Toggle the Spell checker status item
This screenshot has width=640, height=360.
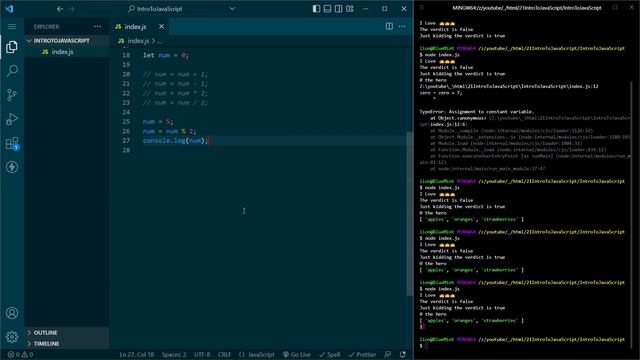coord(330,355)
